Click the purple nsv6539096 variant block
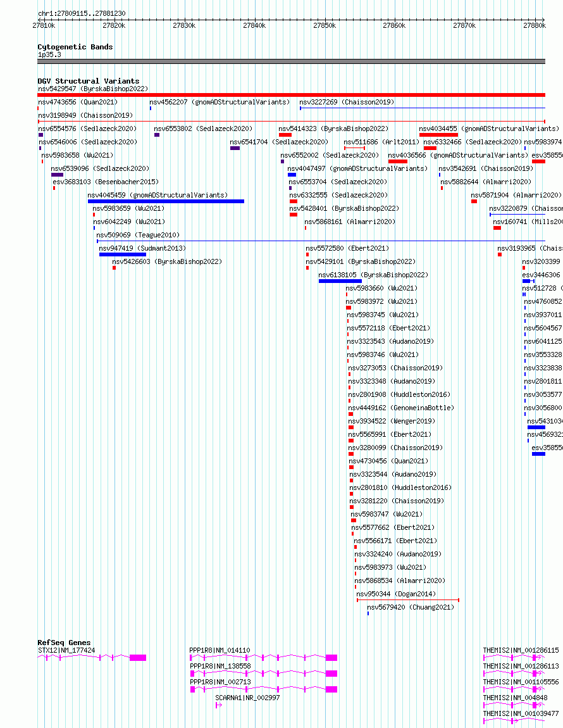The height and width of the screenshot is (728, 563). pyautogui.click(x=57, y=175)
